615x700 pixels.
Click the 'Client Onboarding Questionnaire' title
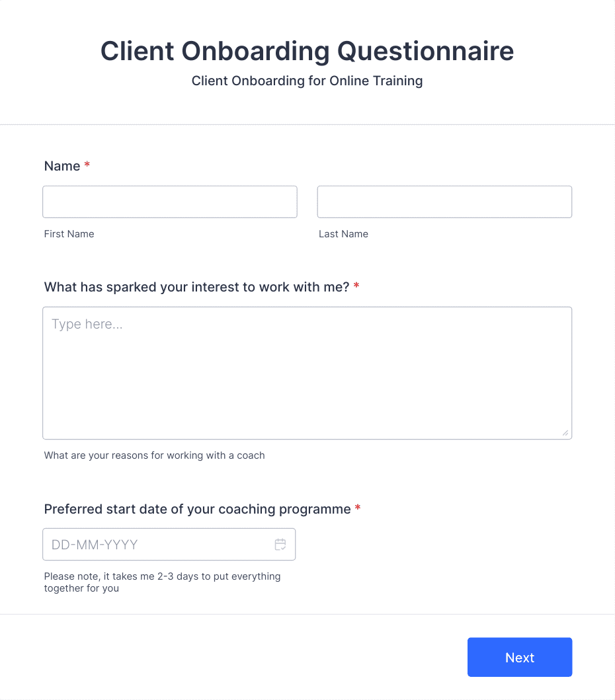(x=307, y=51)
